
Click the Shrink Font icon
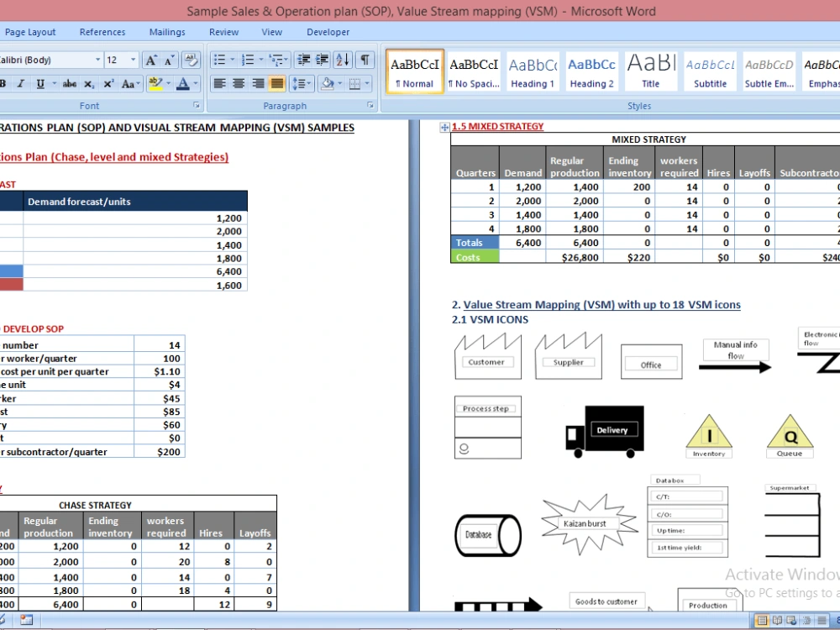(x=170, y=60)
